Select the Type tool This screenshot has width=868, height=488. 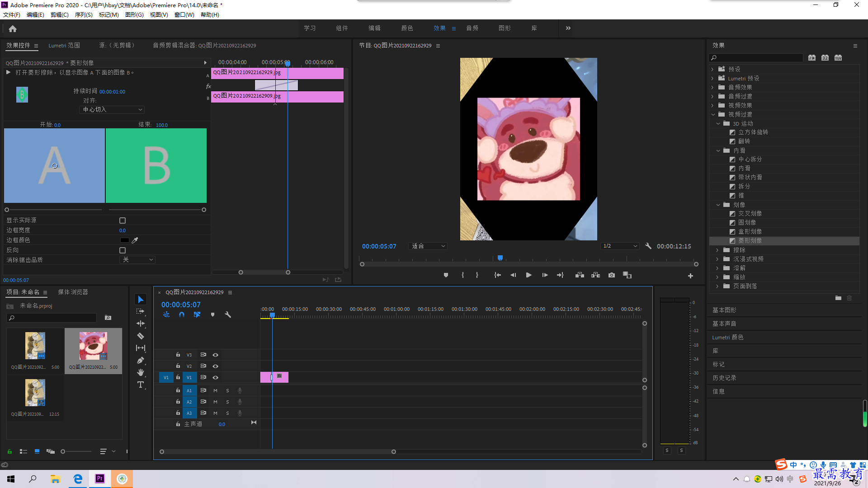(x=141, y=385)
